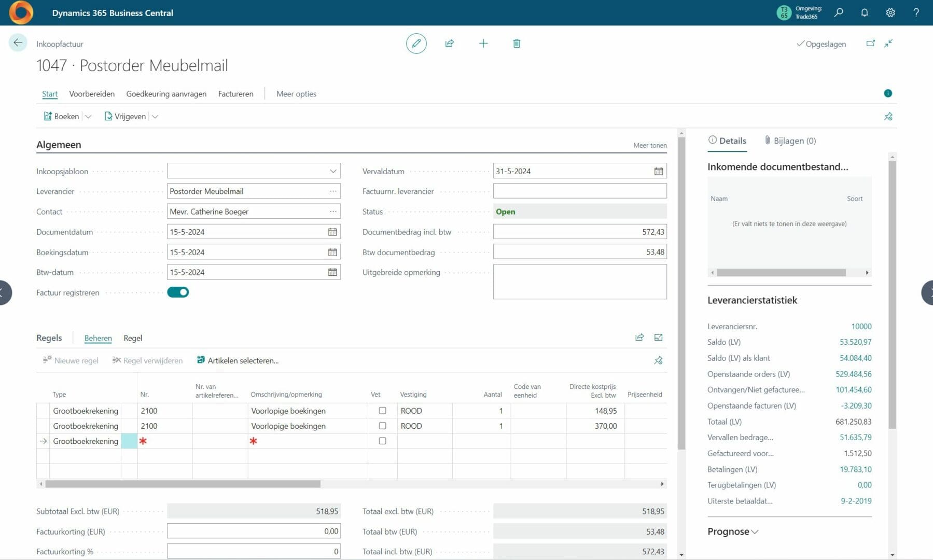
Task: Switch to Bijlagen (0) tab
Action: pyautogui.click(x=790, y=141)
